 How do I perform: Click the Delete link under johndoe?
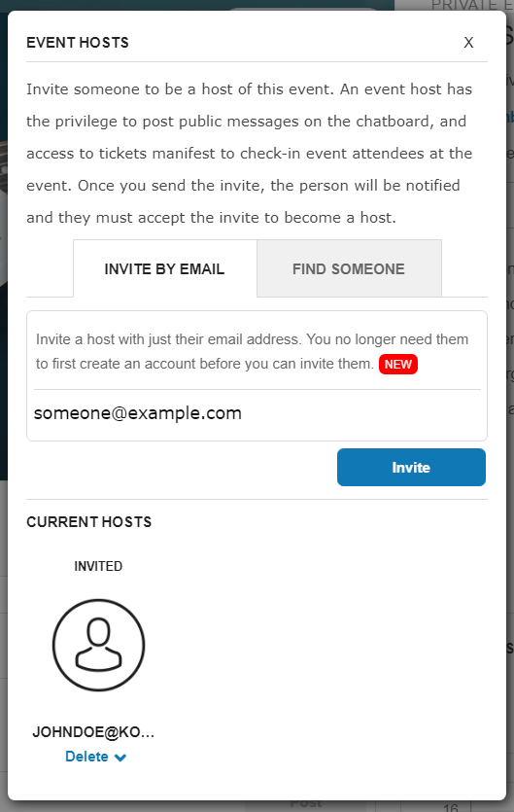(x=86, y=757)
